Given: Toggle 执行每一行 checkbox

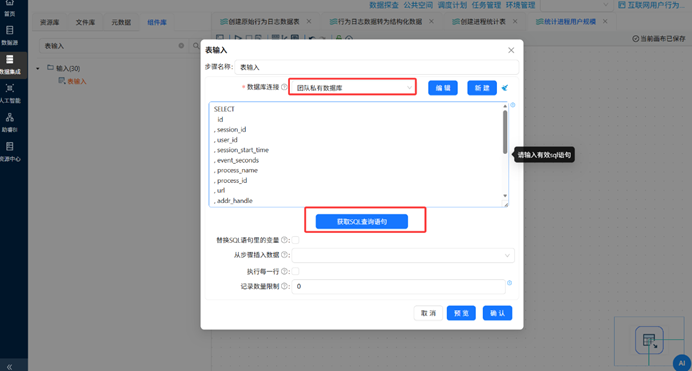Looking at the screenshot, I should 295,271.
